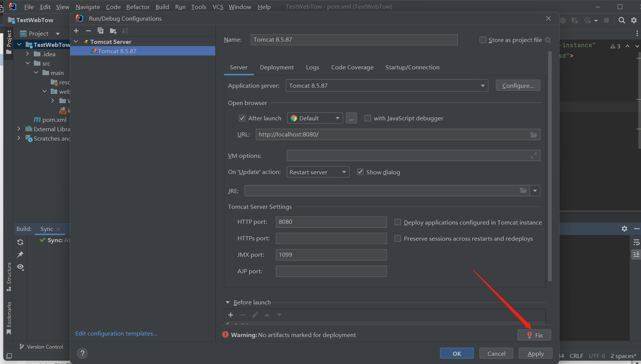The image size is (641, 364).
Task: Open the Store as project file gear
Action: point(548,40)
